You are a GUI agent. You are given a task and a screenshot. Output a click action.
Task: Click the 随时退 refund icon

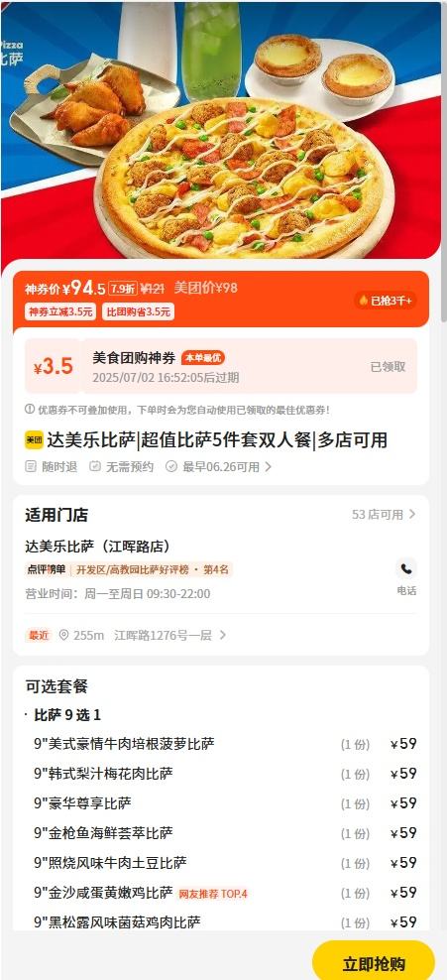pos(31,466)
